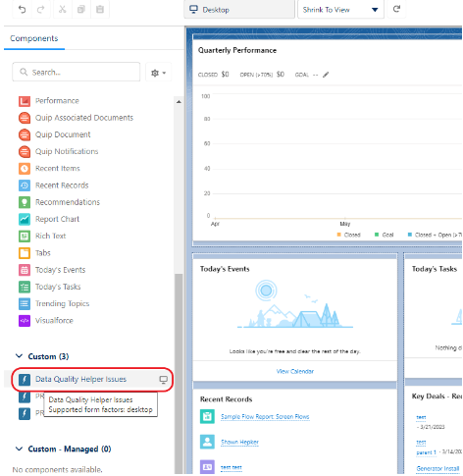Select the Report Chart component icon
Viewport: 463px width, 476px height.
point(25,219)
